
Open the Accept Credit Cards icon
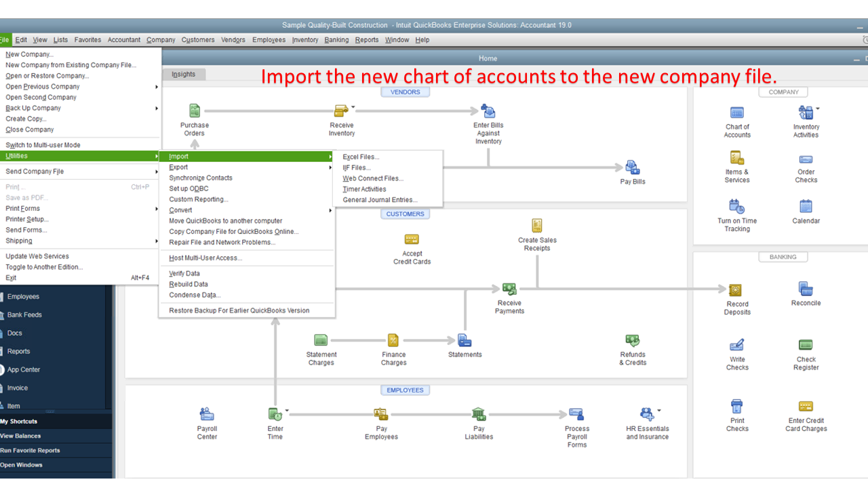point(412,239)
